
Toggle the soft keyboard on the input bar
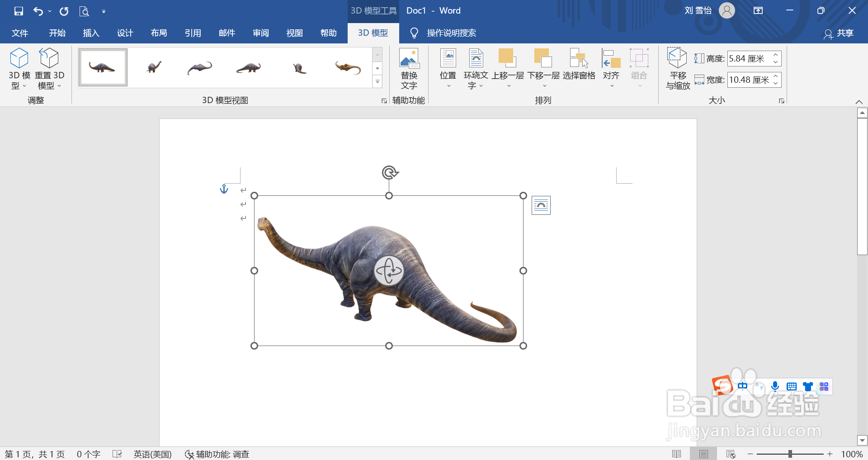791,386
